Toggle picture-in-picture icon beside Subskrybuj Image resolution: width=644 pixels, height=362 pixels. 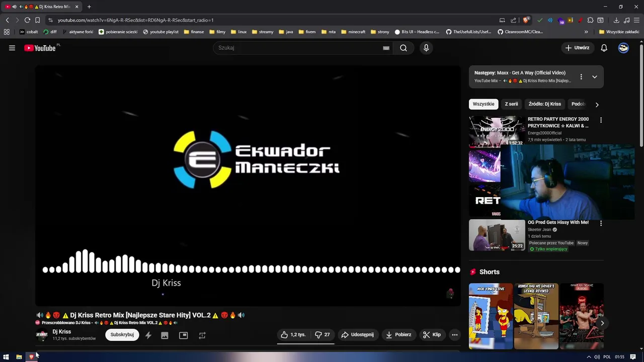click(x=183, y=335)
